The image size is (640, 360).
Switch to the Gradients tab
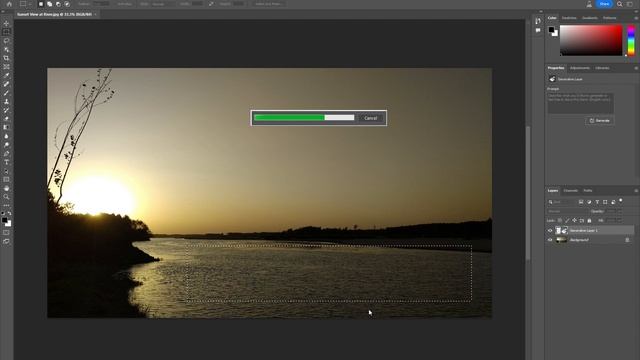tap(590, 18)
